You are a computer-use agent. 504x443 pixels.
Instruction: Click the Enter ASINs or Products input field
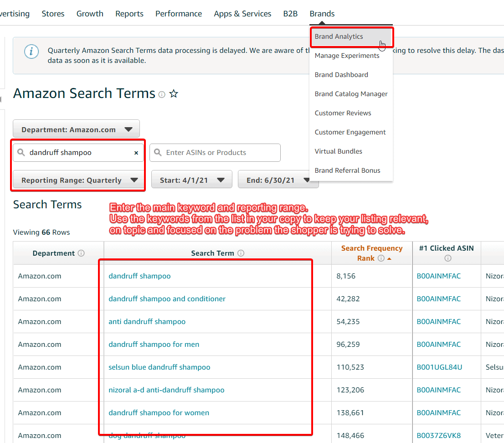pos(215,153)
